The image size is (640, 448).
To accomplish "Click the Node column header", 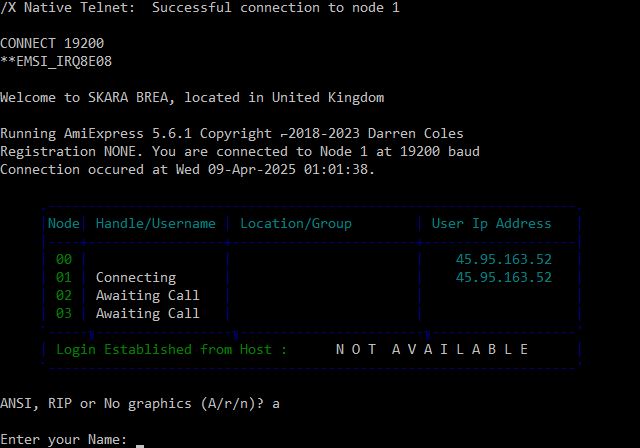I will [x=64, y=224].
